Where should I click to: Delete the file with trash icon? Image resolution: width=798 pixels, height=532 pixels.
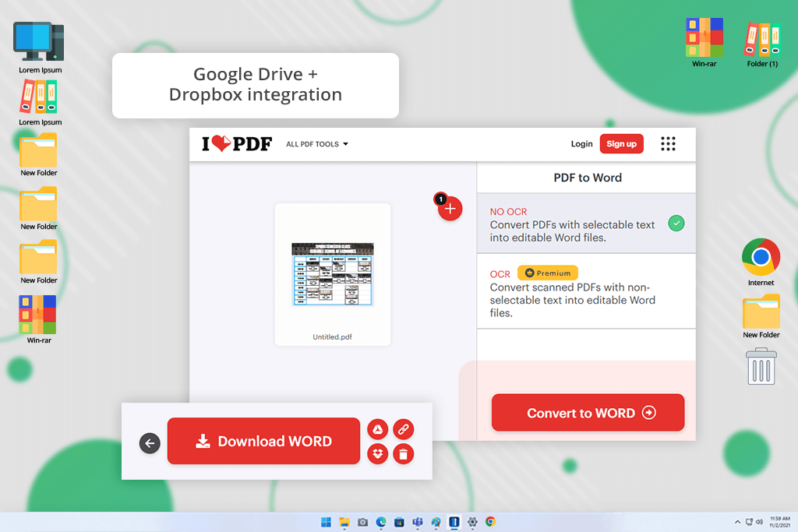(x=403, y=453)
